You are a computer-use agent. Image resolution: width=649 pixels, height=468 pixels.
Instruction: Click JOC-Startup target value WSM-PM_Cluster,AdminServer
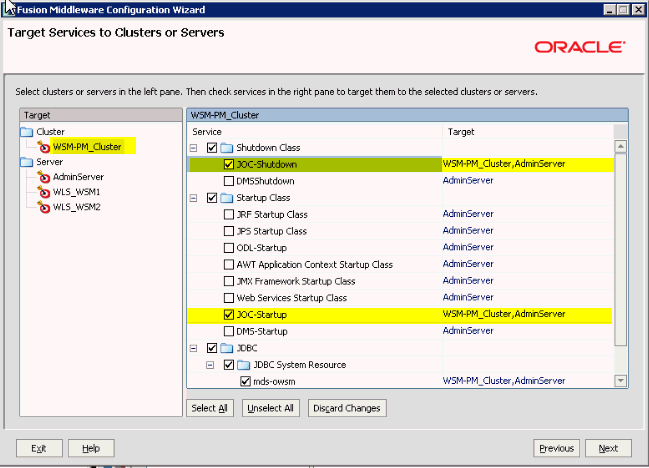click(x=504, y=314)
